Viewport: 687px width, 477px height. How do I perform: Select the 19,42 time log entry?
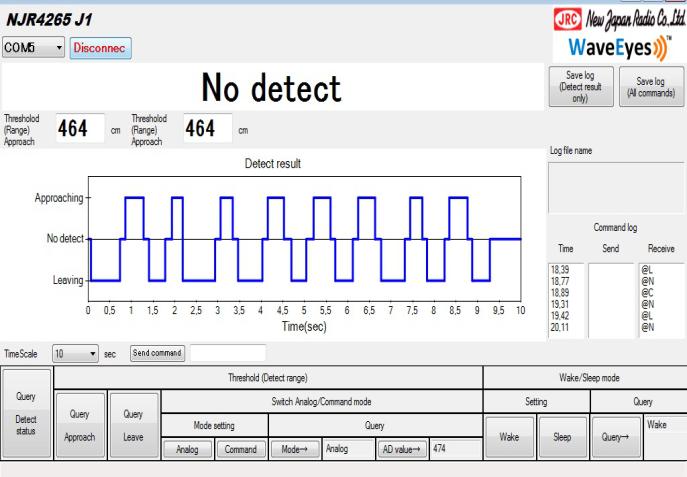point(560,315)
